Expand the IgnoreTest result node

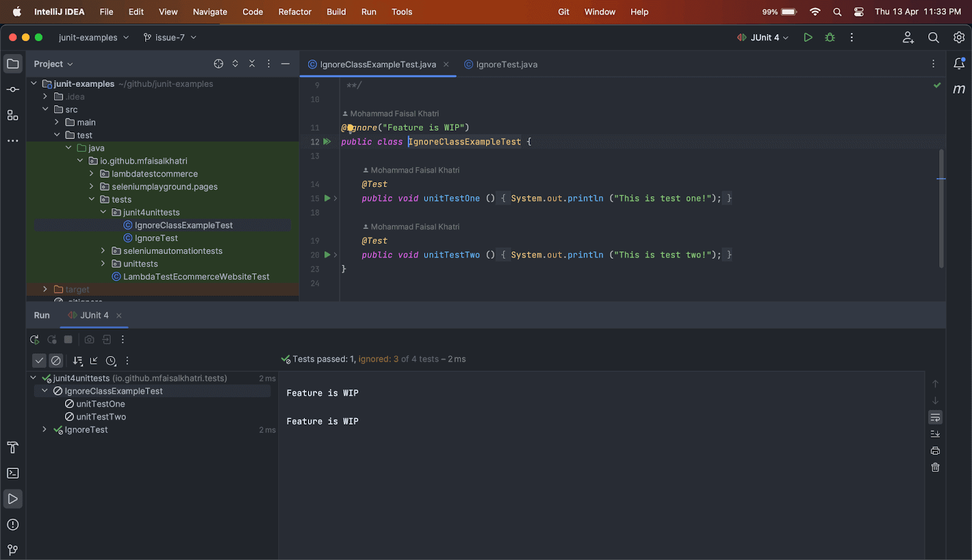(x=44, y=429)
